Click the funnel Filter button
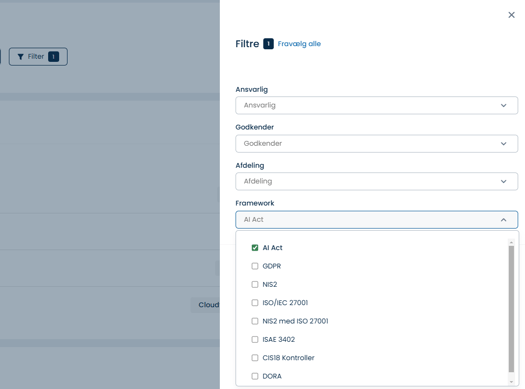Image resolution: width=525 pixels, height=389 pixels. 38,57
